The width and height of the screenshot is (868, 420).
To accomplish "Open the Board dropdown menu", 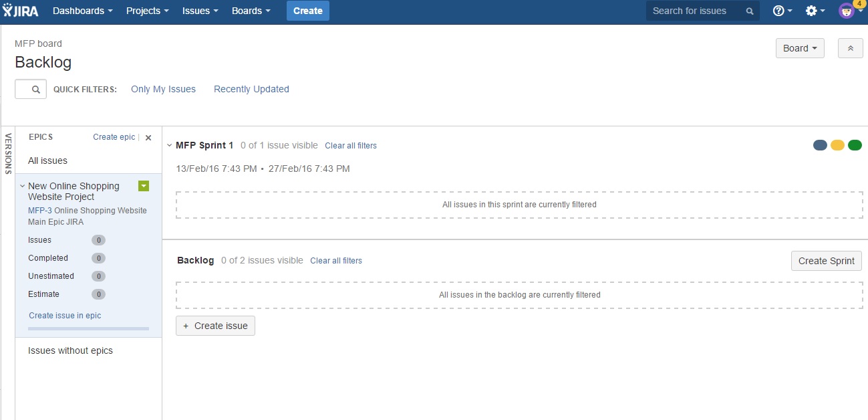I will 799,47.
